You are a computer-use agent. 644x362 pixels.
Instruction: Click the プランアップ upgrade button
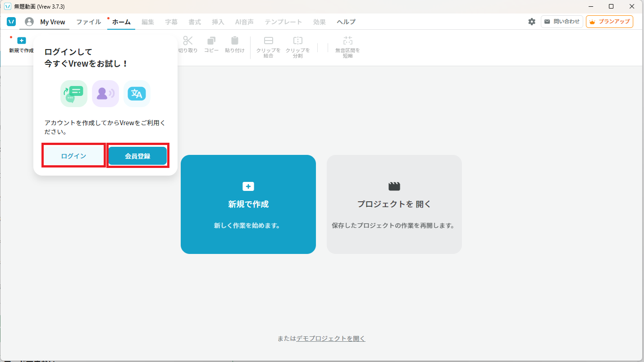(x=609, y=22)
